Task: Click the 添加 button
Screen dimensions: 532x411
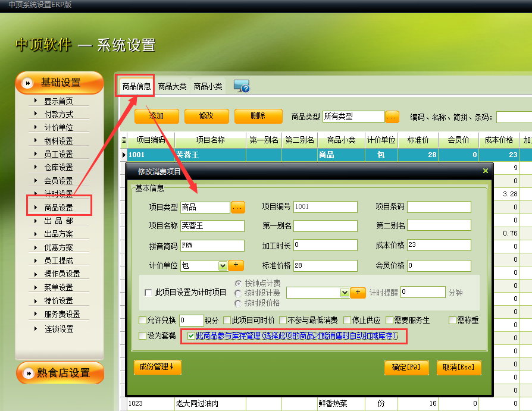Action: (157, 116)
